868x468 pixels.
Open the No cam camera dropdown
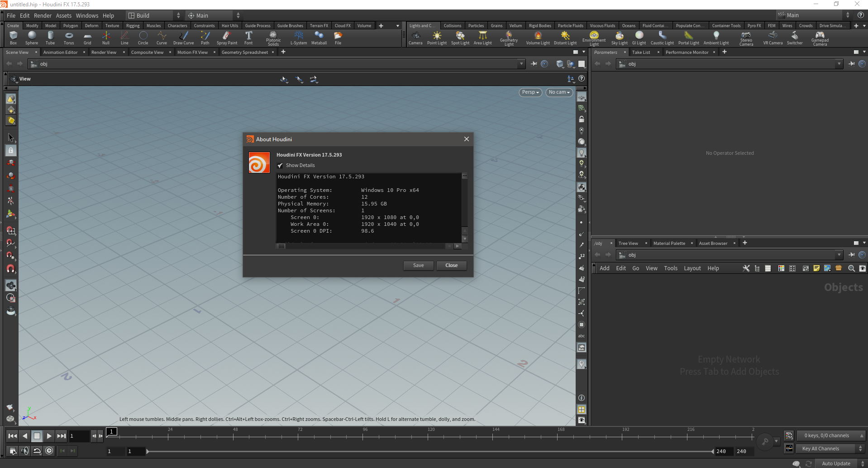click(x=559, y=92)
